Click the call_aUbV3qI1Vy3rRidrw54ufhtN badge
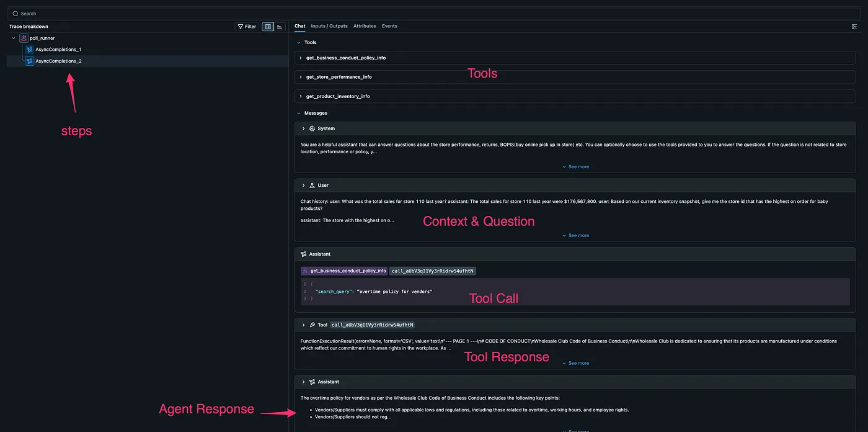 click(x=431, y=270)
